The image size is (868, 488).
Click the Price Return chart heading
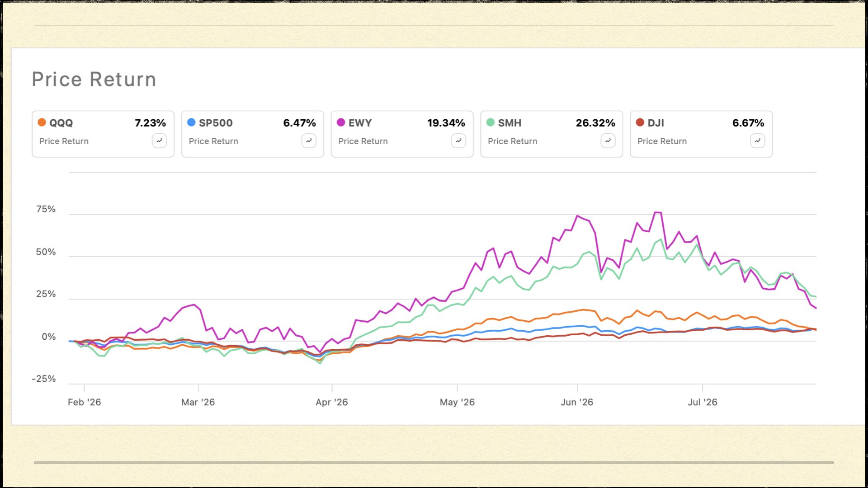pyautogui.click(x=94, y=80)
